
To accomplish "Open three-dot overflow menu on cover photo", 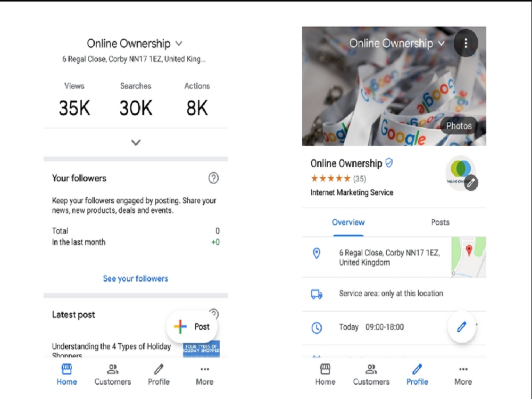I will [466, 43].
